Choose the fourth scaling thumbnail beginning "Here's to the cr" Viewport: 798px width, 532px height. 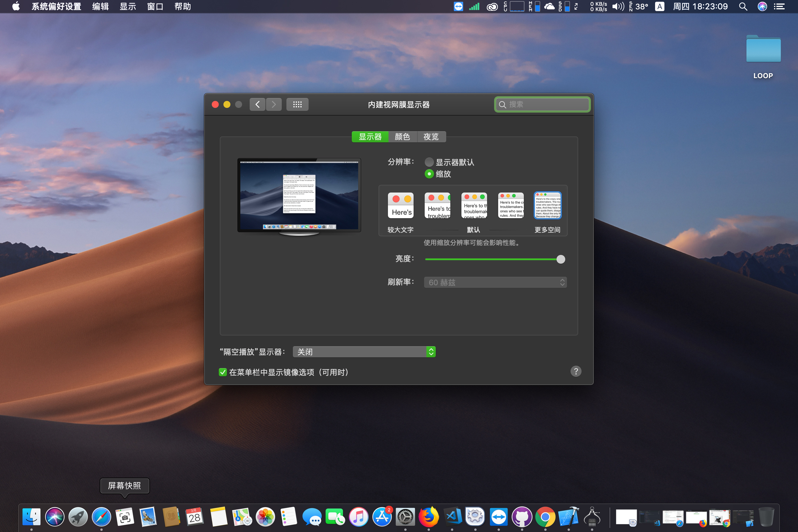point(511,205)
